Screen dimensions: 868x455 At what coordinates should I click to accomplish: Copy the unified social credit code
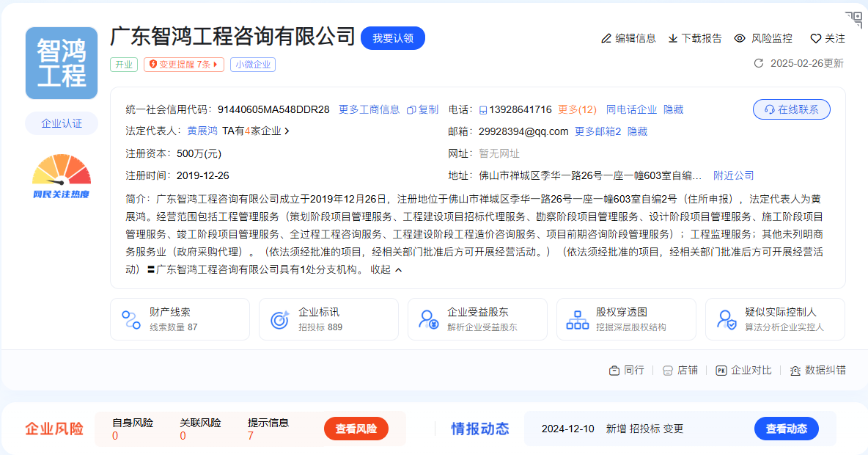422,109
